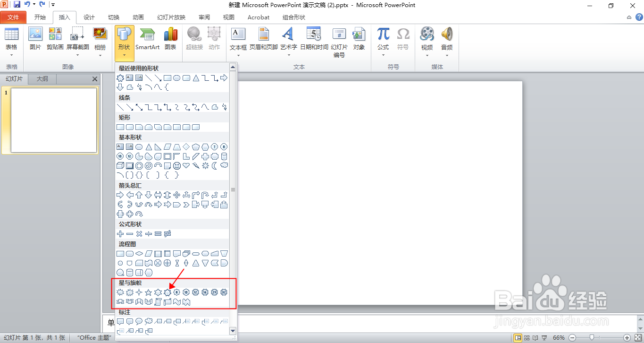Pick the heart shape in basic shapes
The height and width of the screenshot is (343, 644).
coord(186,166)
